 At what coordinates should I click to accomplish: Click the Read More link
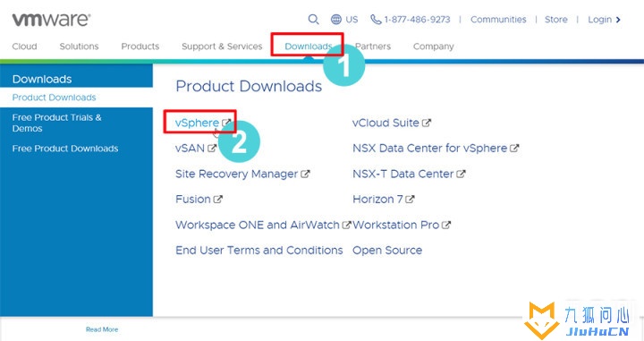(102, 329)
